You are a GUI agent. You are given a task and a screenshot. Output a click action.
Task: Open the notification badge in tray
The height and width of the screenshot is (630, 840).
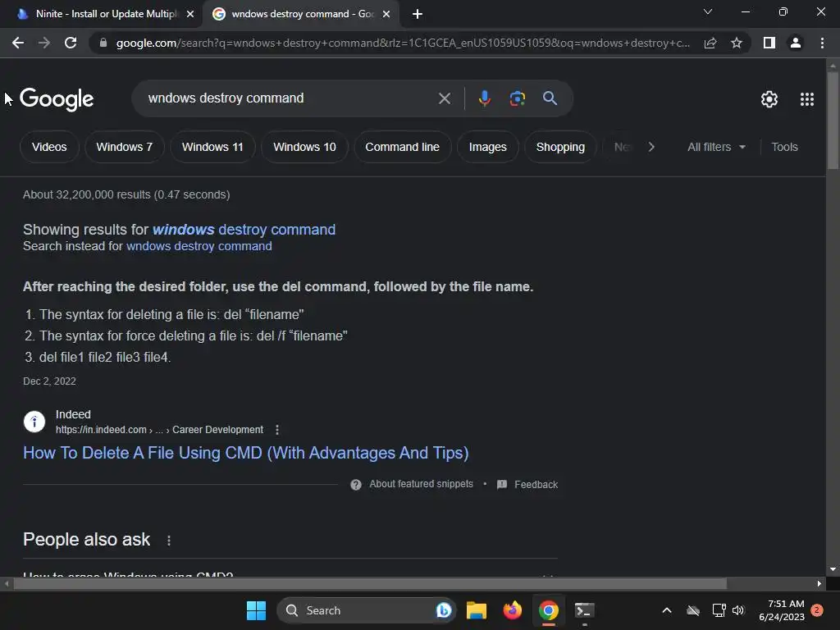pyautogui.click(x=816, y=610)
